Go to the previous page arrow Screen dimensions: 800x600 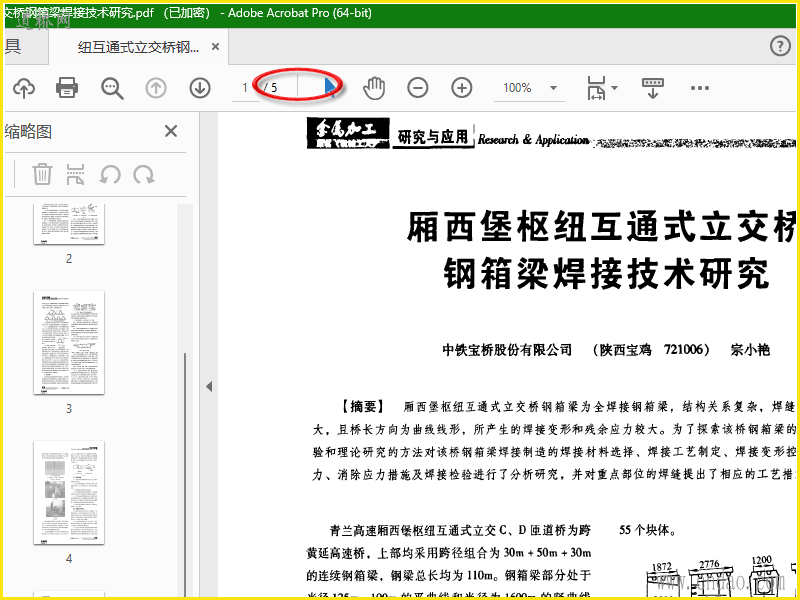(x=156, y=88)
